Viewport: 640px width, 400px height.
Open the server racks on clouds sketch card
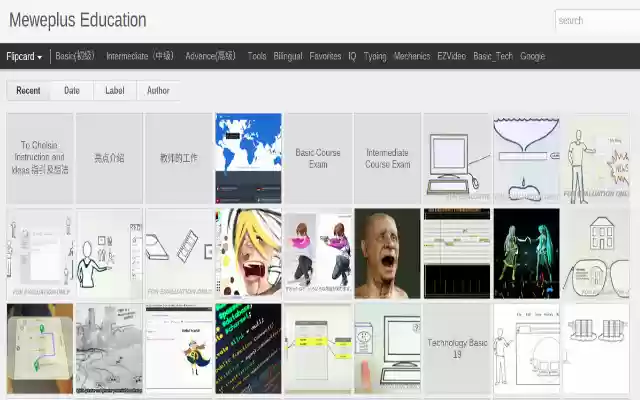pyautogui.click(x=596, y=349)
